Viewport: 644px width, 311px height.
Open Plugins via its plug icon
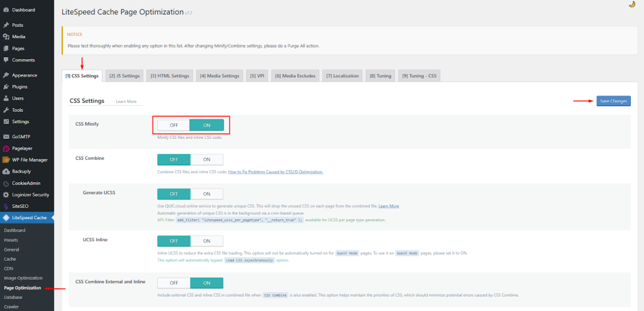[x=6, y=87]
